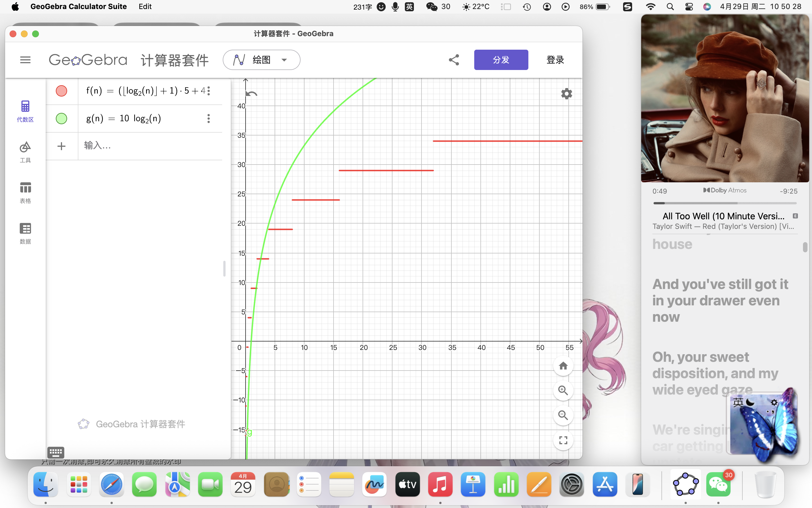The image size is (812, 508).
Task: Open System Settings from the Dock
Action: tap(572, 485)
